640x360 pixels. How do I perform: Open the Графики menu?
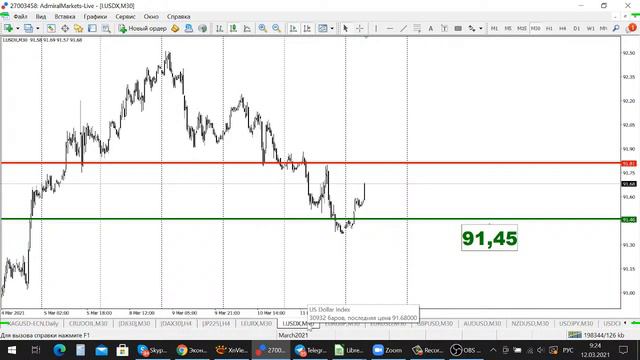(96, 17)
